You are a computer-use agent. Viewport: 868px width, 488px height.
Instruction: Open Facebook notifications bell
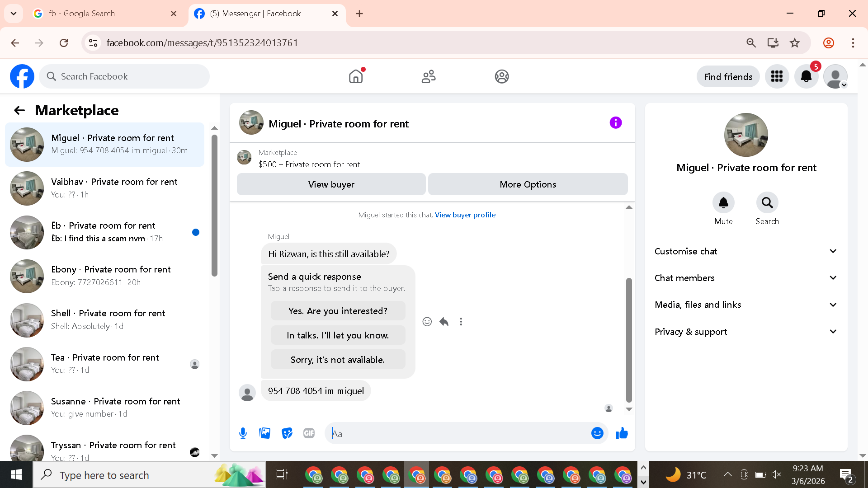click(806, 76)
